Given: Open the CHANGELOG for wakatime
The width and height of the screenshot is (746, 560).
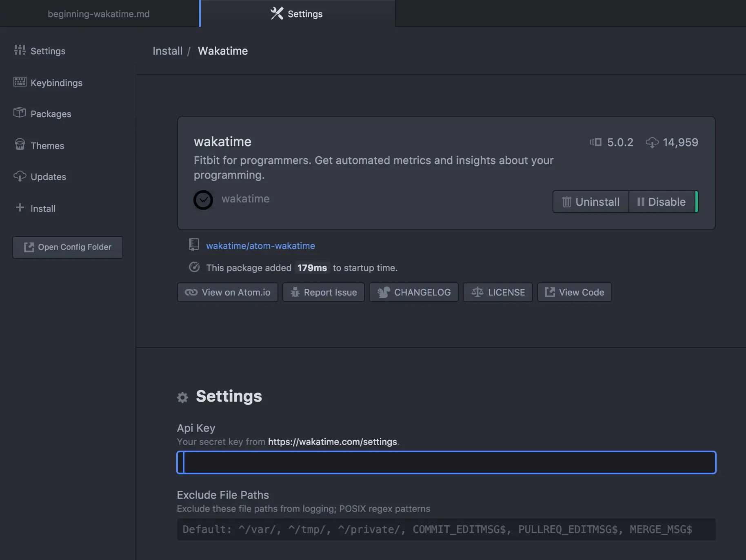Looking at the screenshot, I should point(414,292).
